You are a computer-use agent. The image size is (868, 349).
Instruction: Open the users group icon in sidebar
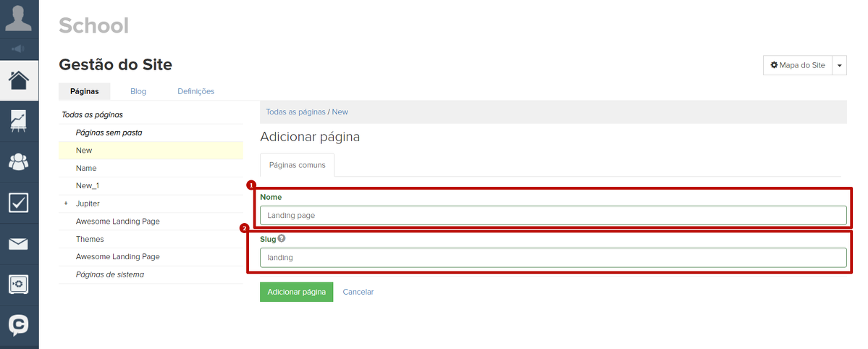point(19,161)
